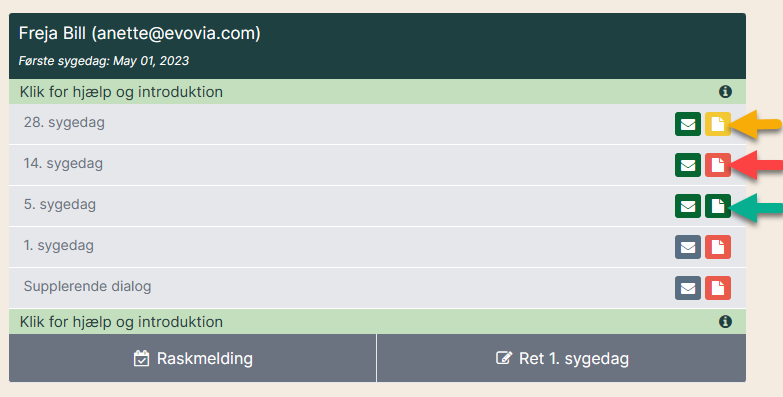Select the 28. sygedag row label

tap(64, 122)
